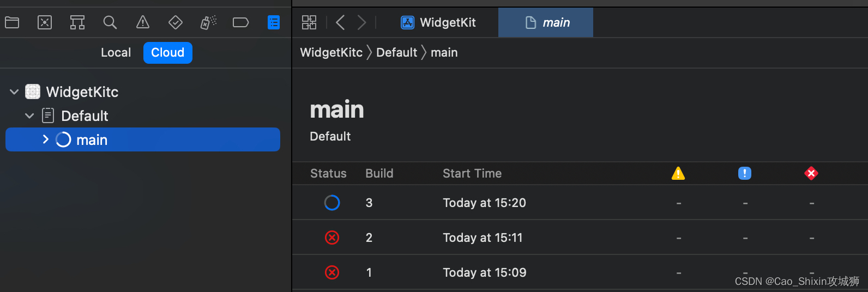Image resolution: width=868 pixels, height=292 pixels.
Task: Open the related items grid icon
Action: (309, 22)
